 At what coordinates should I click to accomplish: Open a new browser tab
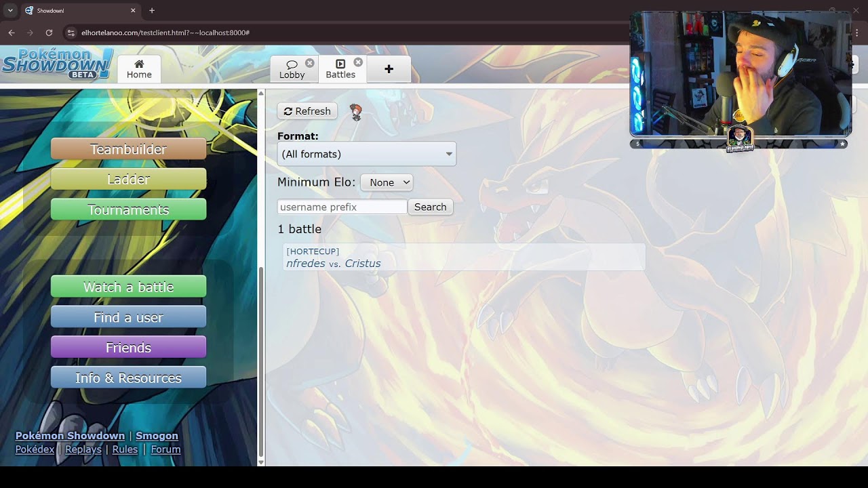click(152, 10)
